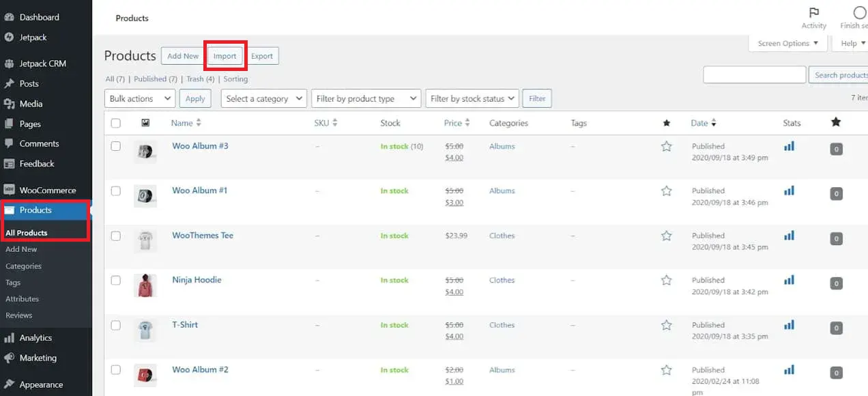Click the Posts pin icon
Viewport: 868px width, 396px height.
click(9, 84)
